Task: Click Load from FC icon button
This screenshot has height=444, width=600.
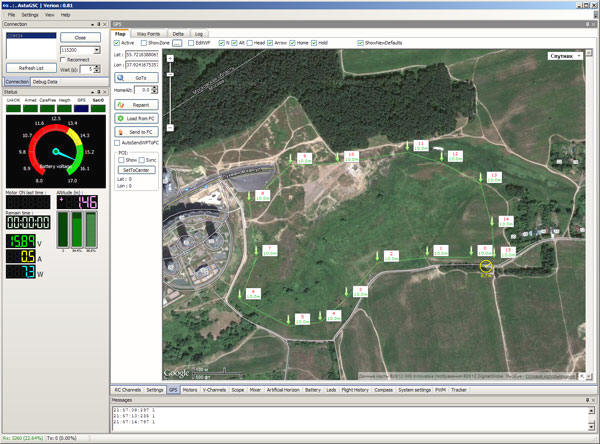Action: (135, 118)
